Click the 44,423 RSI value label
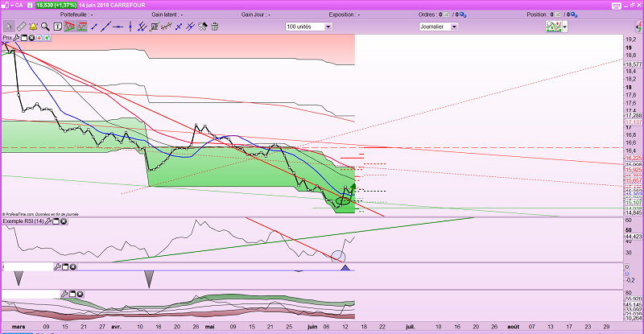Screen dimensions: 644x334 point(634,237)
